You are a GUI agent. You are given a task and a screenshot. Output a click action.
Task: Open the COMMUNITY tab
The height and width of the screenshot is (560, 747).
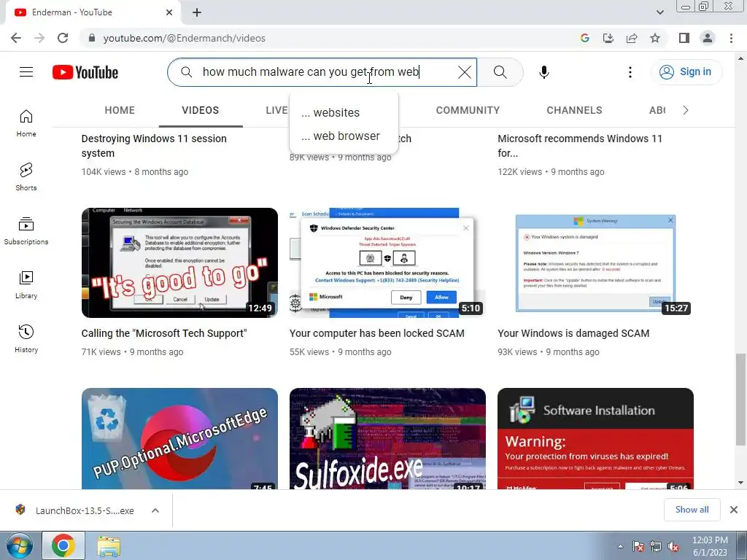coord(468,111)
